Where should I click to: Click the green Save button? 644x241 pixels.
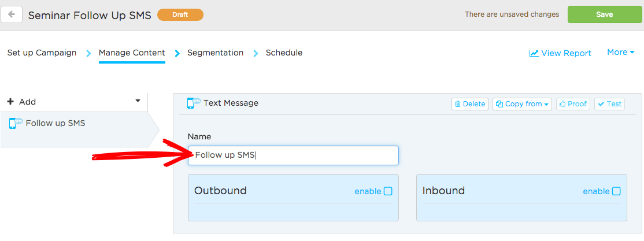pos(605,14)
